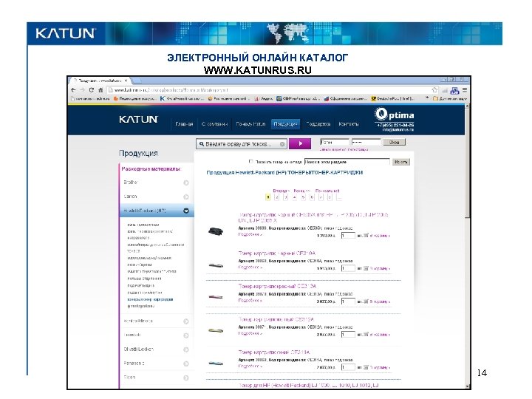Expand the Konica Minolta category arrow
532x399 pixels.
pos(186,321)
